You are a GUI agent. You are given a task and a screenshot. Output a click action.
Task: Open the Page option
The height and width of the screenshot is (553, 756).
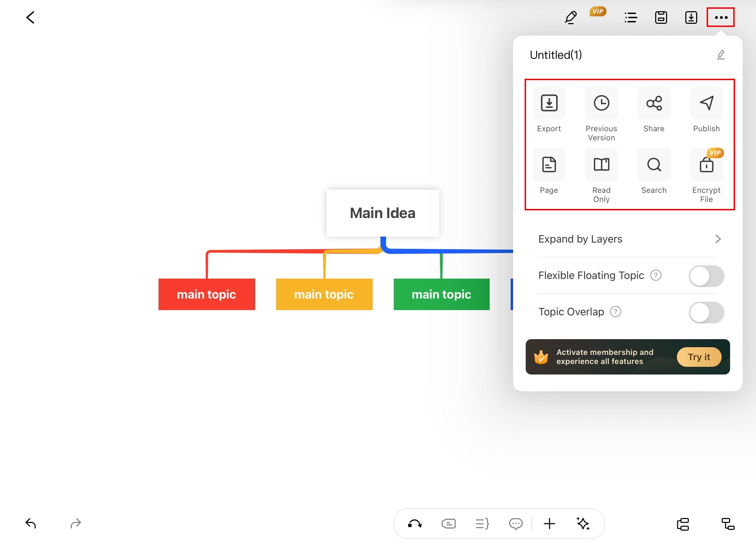(549, 164)
